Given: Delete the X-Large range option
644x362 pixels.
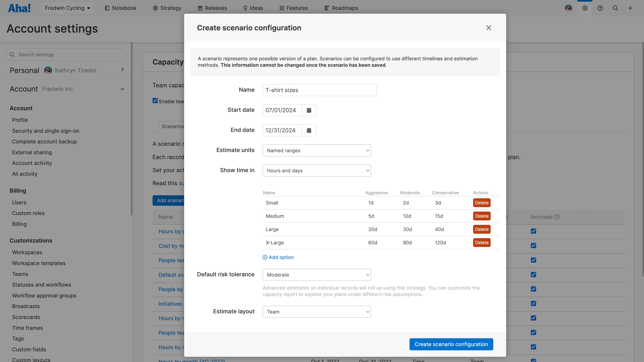Looking at the screenshot, I should coord(482,243).
